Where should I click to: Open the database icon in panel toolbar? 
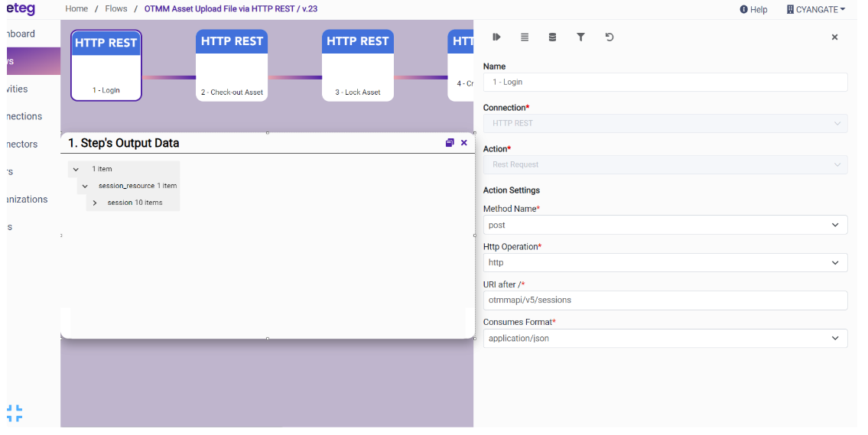coord(552,37)
